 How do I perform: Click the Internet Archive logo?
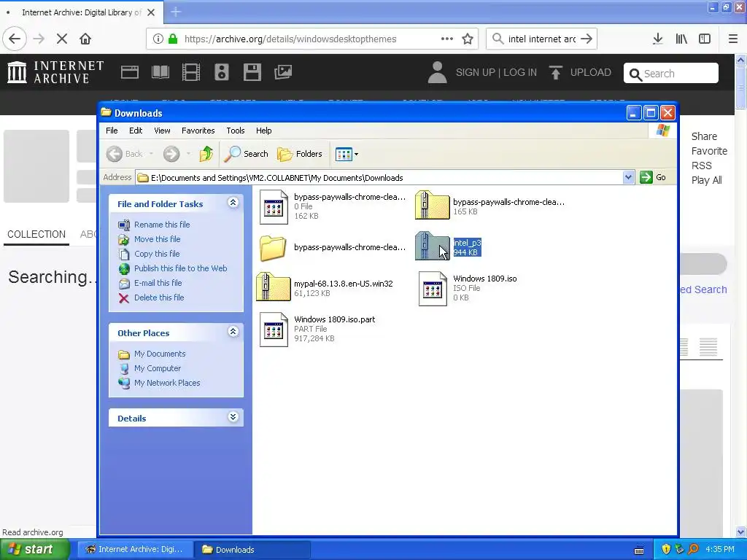55,72
